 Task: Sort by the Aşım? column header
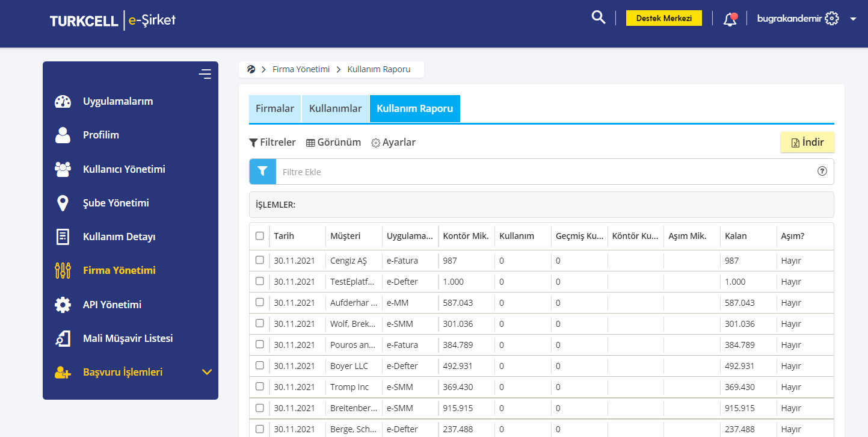(x=793, y=236)
